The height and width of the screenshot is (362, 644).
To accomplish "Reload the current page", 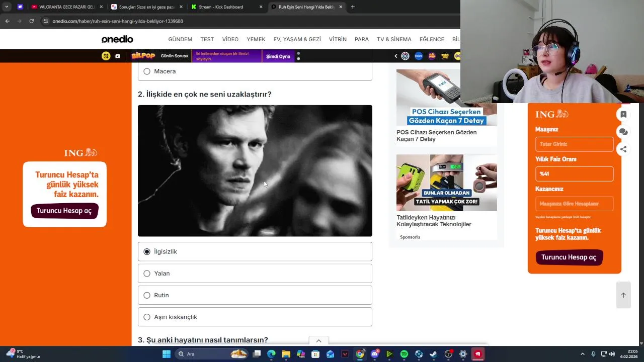I will (x=31, y=21).
